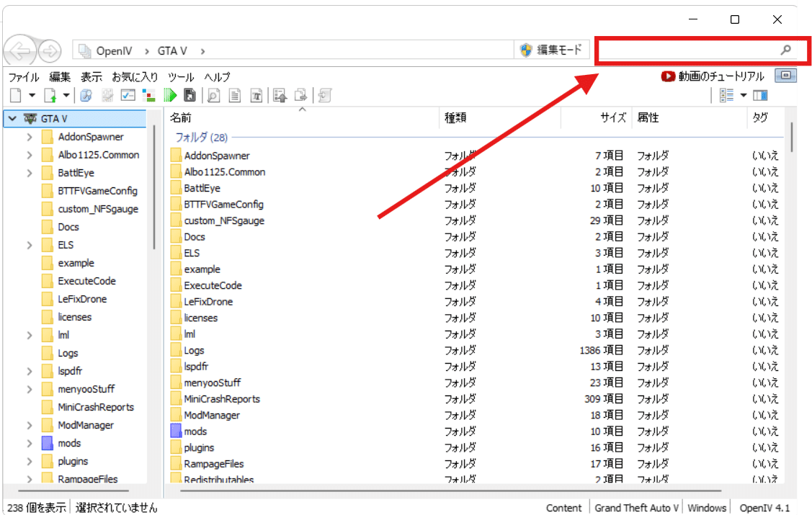Toggle the compact window button beside tutorial link
Image resolution: width=812 pixels, height=515 pixels.
(x=785, y=76)
